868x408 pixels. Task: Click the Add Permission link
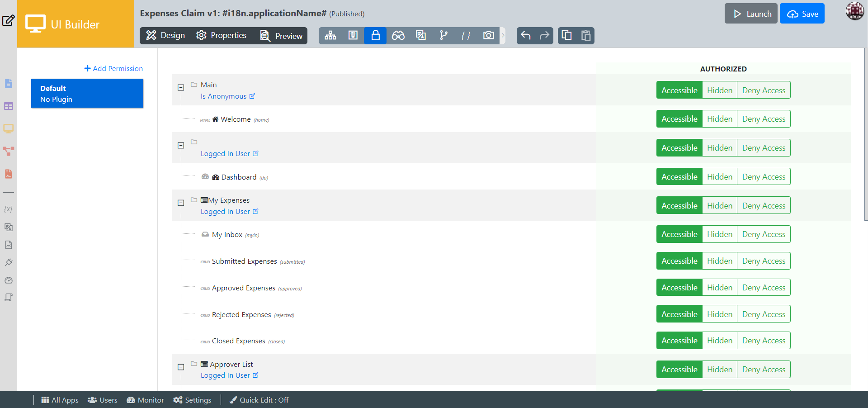pyautogui.click(x=113, y=68)
